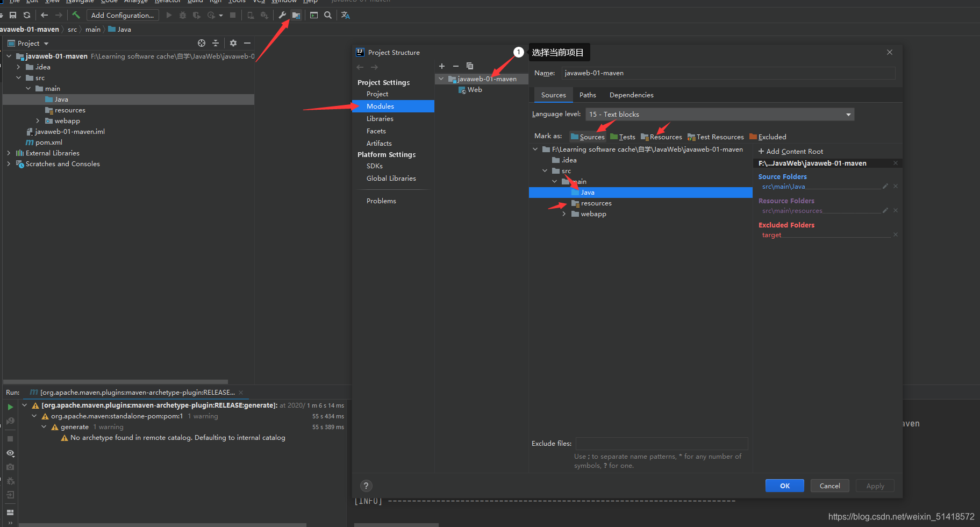Click the eye icon in Run panel

tap(10, 453)
